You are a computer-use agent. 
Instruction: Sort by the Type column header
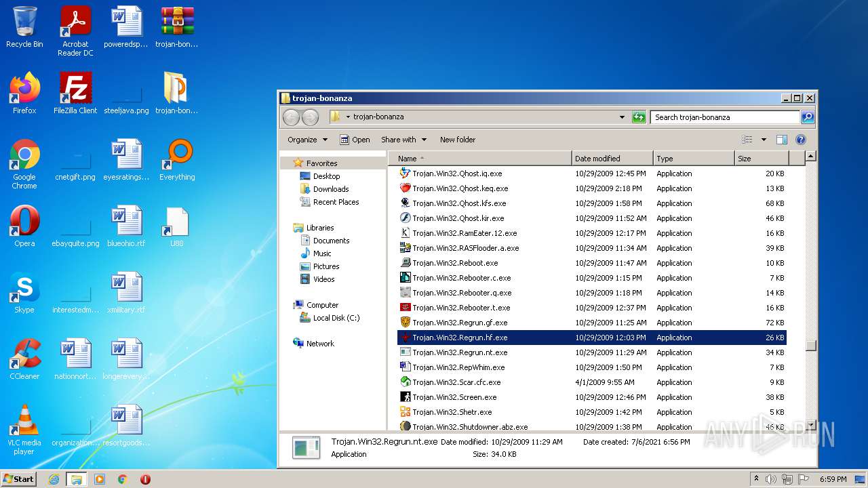click(x=694, y=159)
